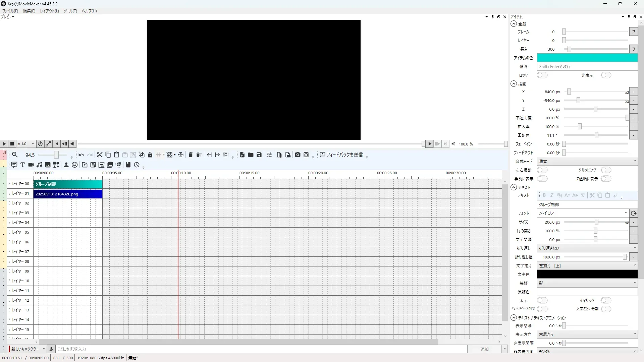Click the text item (T) icon
Viewport: 644px width, 362px height.
pyautogui.click(x=22, y=165)
